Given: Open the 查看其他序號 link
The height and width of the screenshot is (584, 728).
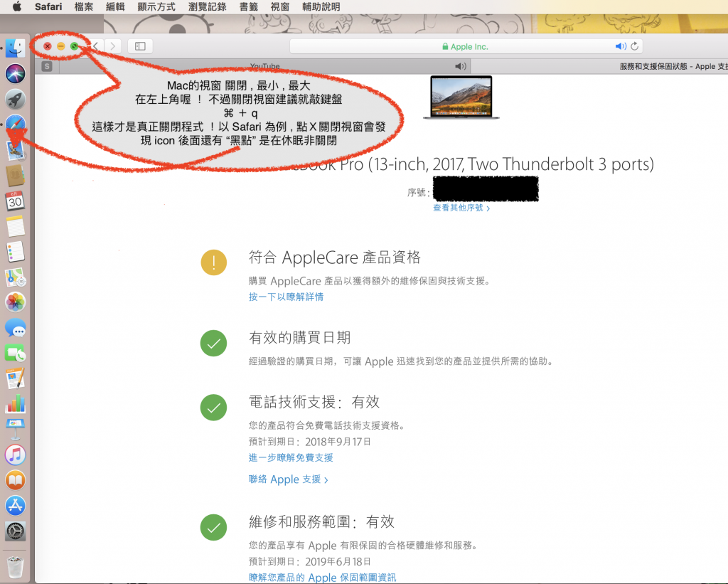Looking at the screenshot, I should tap(461, 208).
